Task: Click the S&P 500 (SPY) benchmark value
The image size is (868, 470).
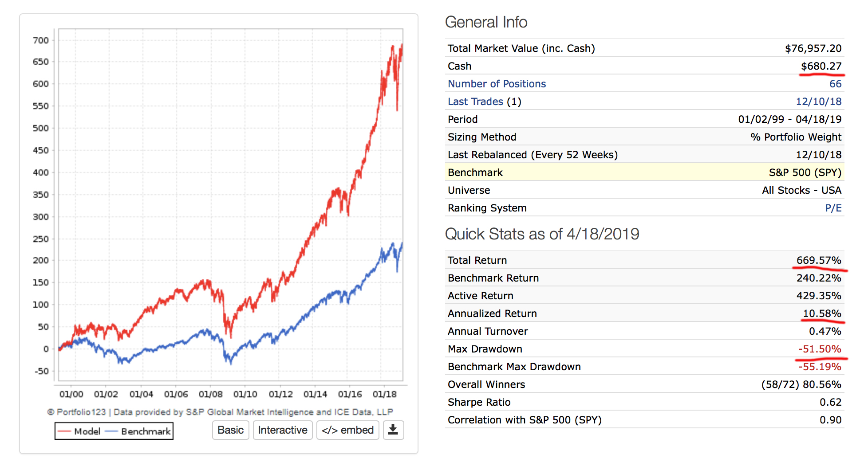Action: pos(805,172)
